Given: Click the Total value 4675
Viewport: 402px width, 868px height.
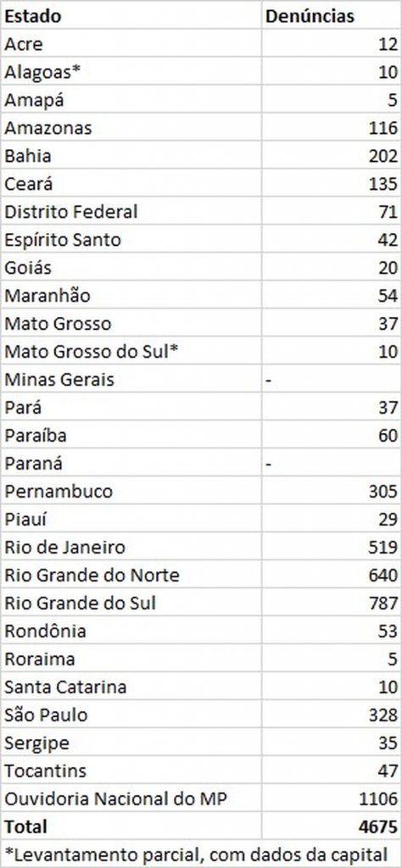Looking at the screenshot, I should (x=331, y=826).
